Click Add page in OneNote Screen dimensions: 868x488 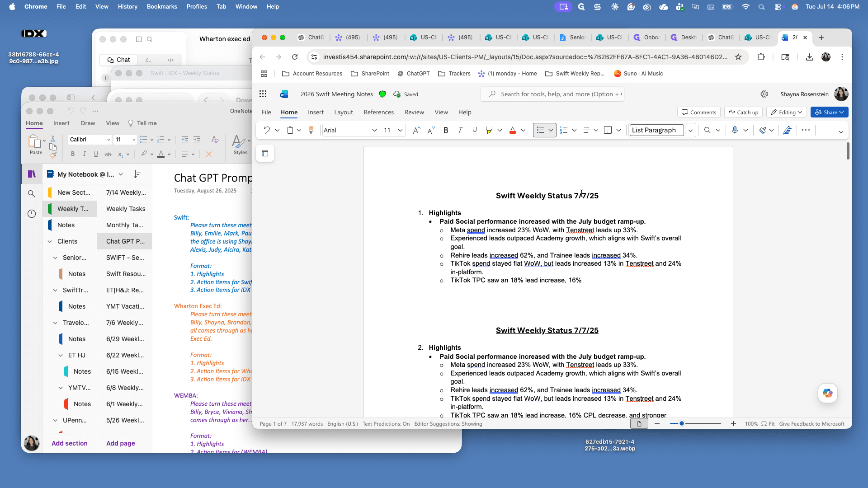pyautogui.click(x=120, y=443)
